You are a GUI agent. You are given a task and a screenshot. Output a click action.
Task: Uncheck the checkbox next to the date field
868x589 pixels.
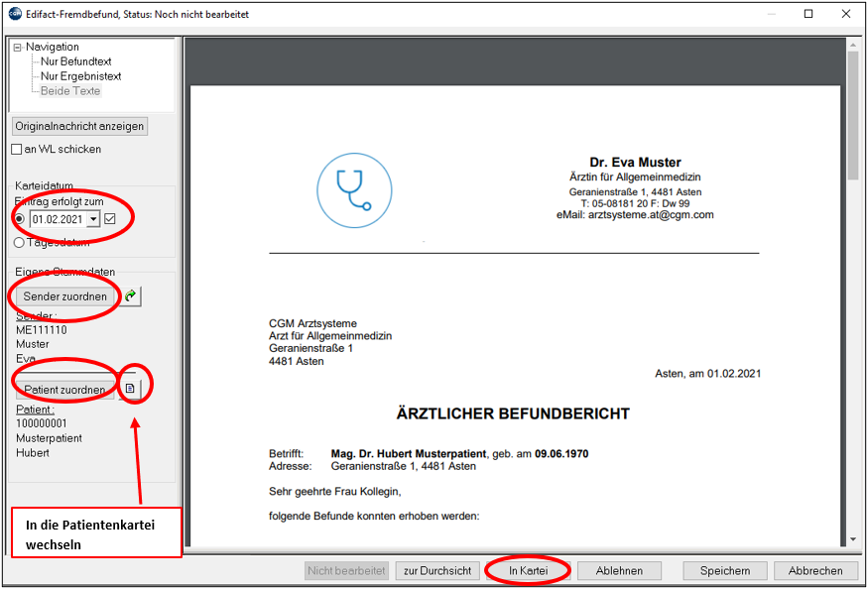(110, 219)
